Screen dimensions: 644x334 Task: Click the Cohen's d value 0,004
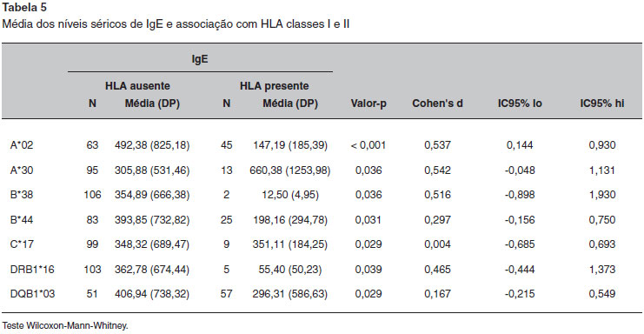pyautogui.click(x=437, y=244)
